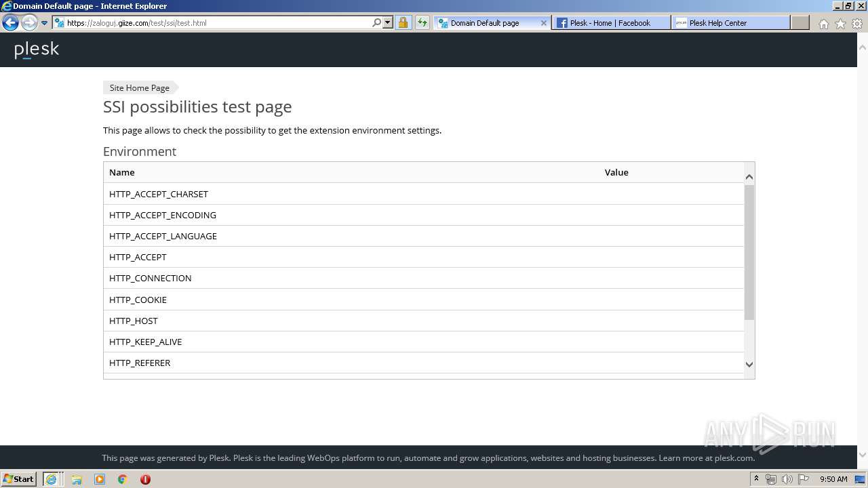Select the HTTP_ACCEPT_ENCODING row
The height and width of the screenshot is (488, 868).
pyautogui.click(x=424, y=215)
